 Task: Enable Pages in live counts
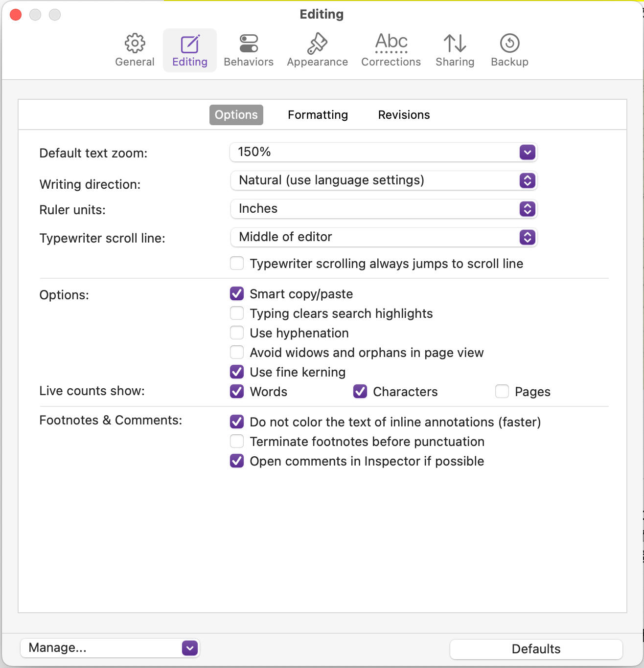click(502, 392)
